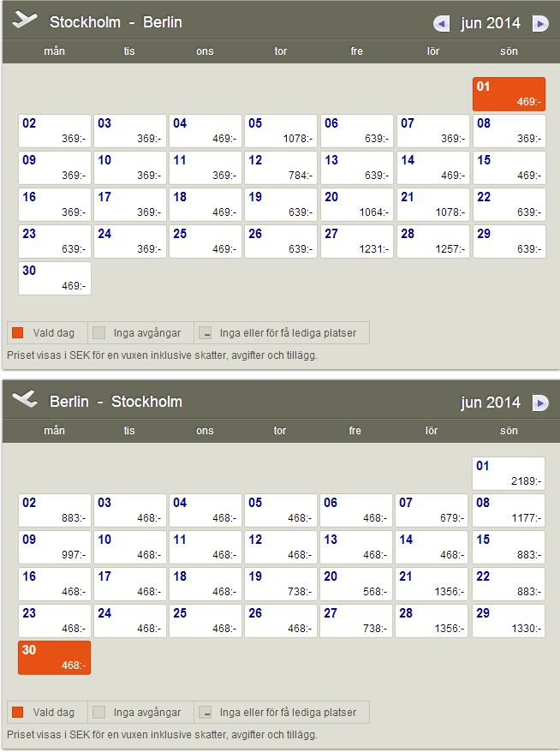The image size is (560, 752).
Task: Select June 05 outbound priced 1078:-
Action: [x=281, y=130]
